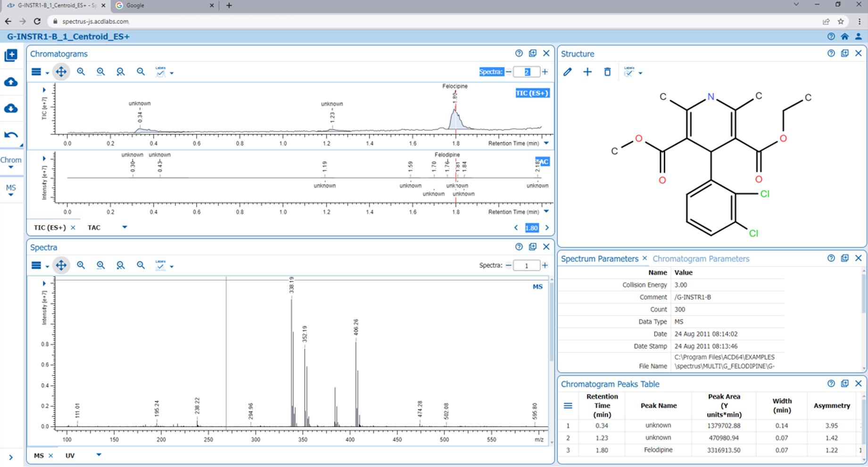Select the pan tool in Chromatograms toolbar
The width and height of the screenshot is (868, 467).
(61, 72)
